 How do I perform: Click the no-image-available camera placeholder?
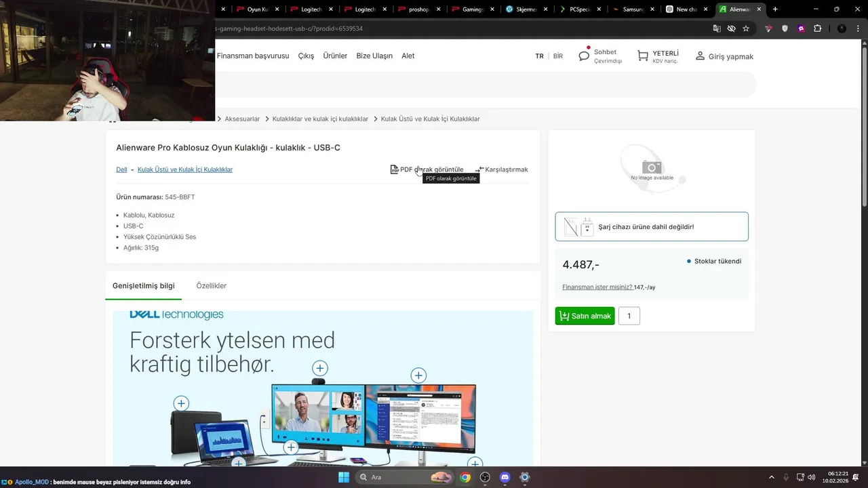coord(652,168)
